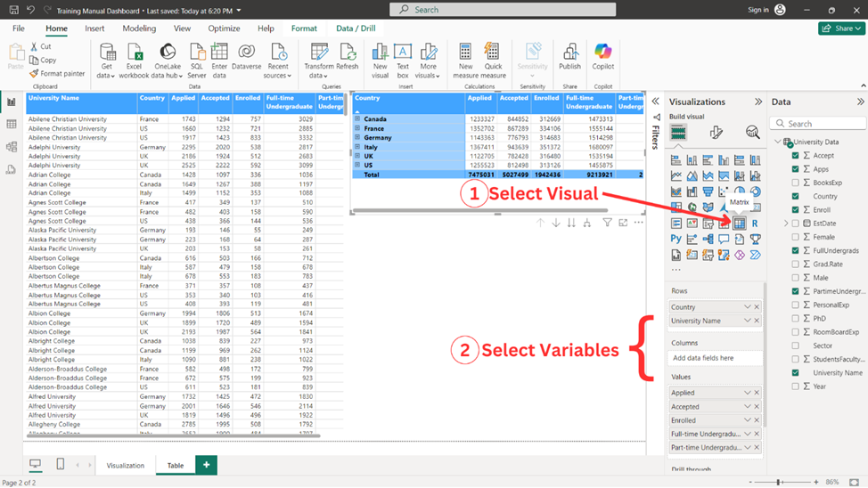
Task: Click the Enter data icon
Action: tap(219, 52)
